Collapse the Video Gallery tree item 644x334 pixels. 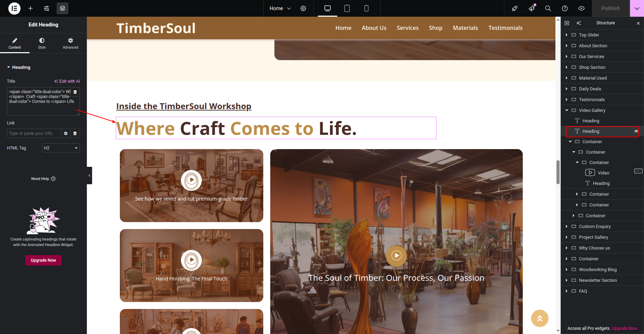[567, 110]
